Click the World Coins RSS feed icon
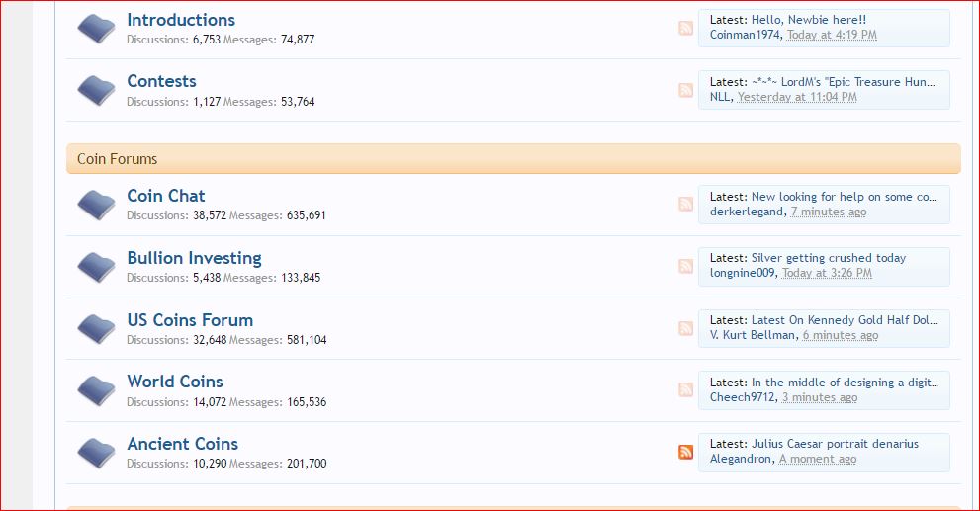The width and height of the screenshot is (980, 511). (x=685, y=389)
